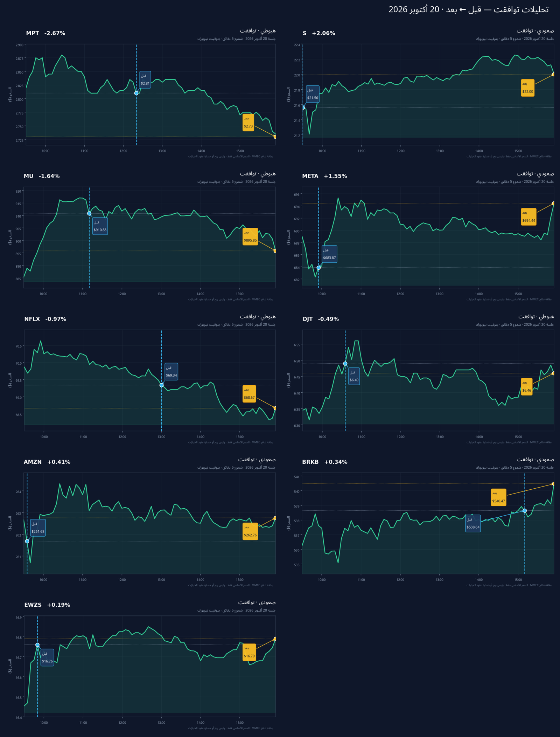Click the صعودي · توافقت label above META chart

[x=535, y=174]
